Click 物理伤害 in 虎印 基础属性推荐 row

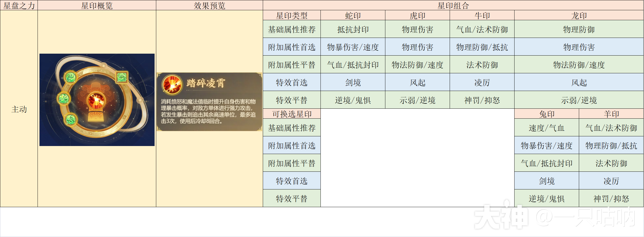[418, 29]
